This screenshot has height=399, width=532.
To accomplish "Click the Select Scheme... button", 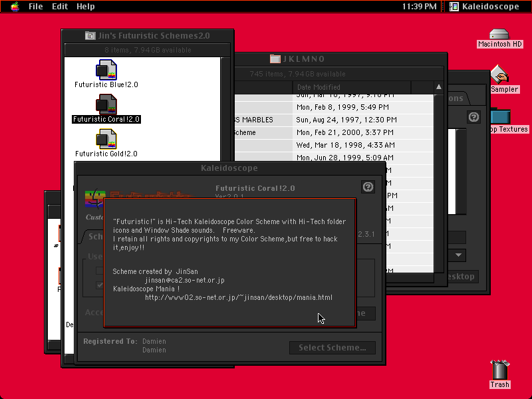I will (x=332, y=347).
